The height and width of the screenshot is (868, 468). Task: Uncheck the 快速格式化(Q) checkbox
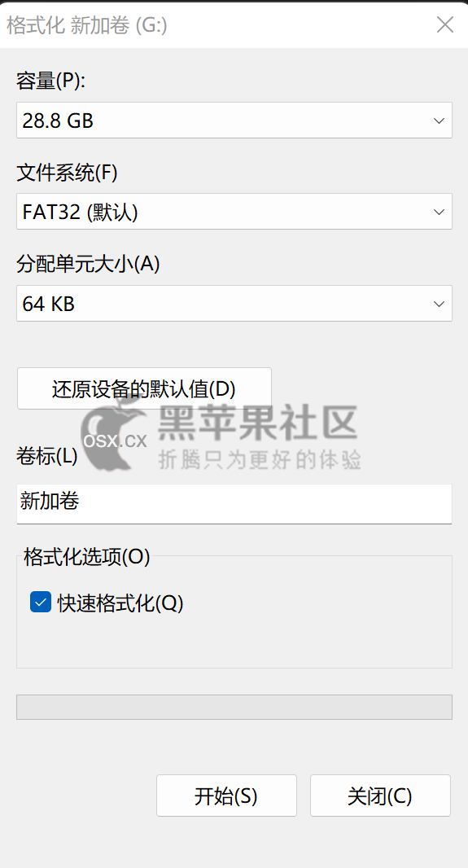pyautogui.click(x=41, y=603)
